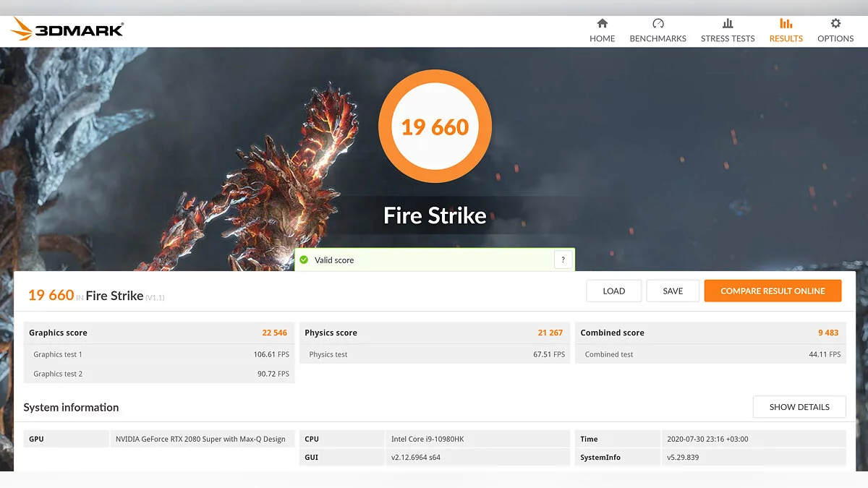Open the OPTIONS tab label
This screenshot has width=868, height=488.
[835, 38]
